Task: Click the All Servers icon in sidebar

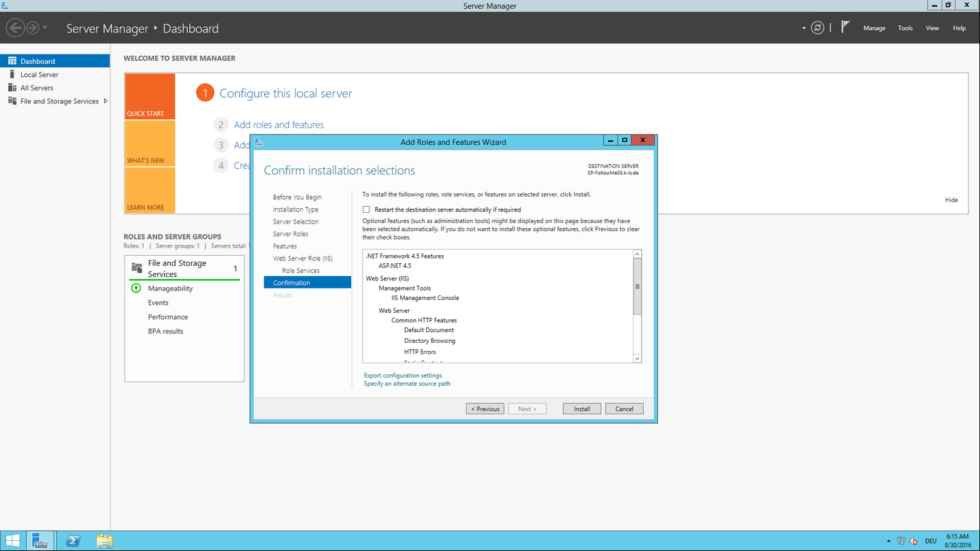Action: point(12,88)
